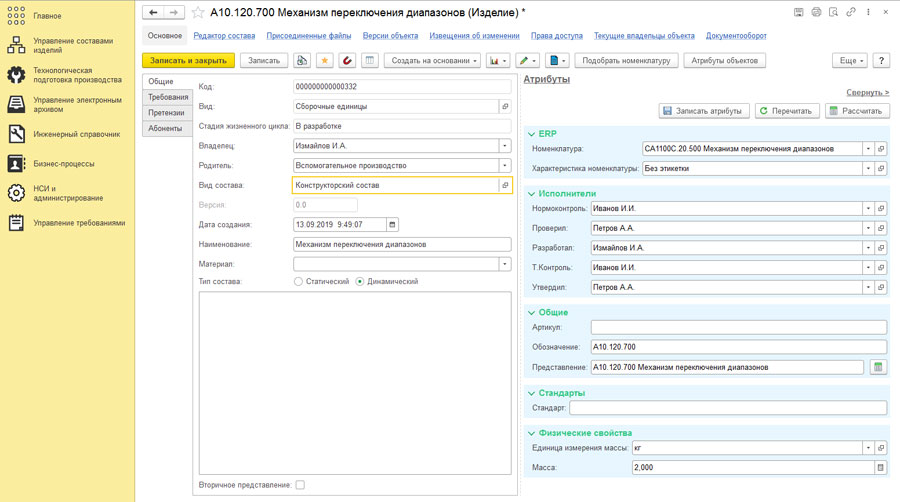Click the magnet icon in the toolbar
The width and height of the screenshot is (900, 502).
(x=347, y=61)
